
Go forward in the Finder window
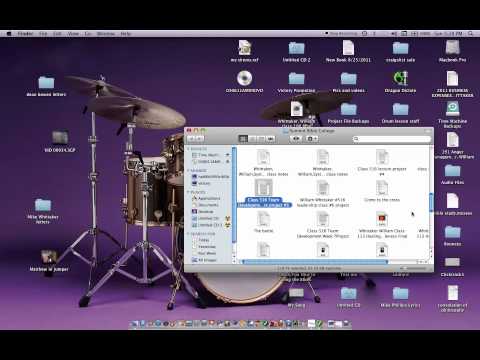pyautogui.click(x=200, y=138)
